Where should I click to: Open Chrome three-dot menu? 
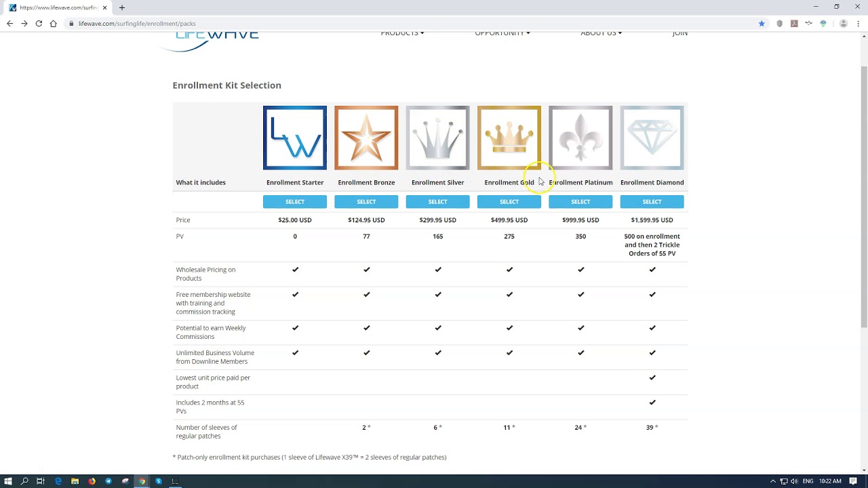point(858,23)
